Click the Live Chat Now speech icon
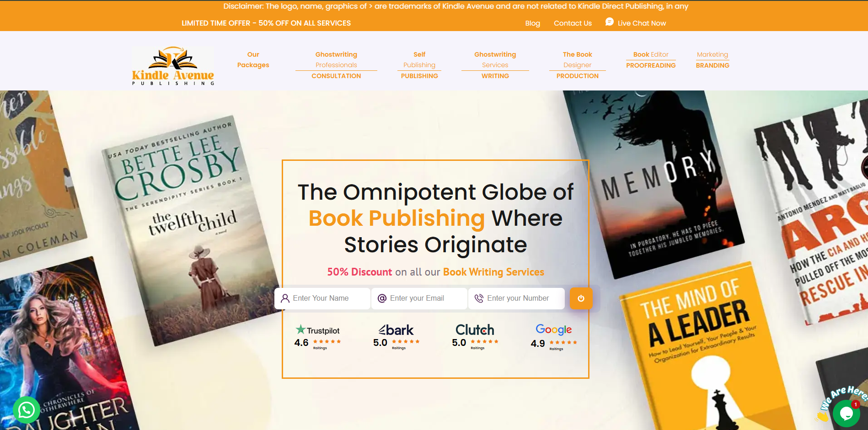The image size is (868, 430). (609, 22)
